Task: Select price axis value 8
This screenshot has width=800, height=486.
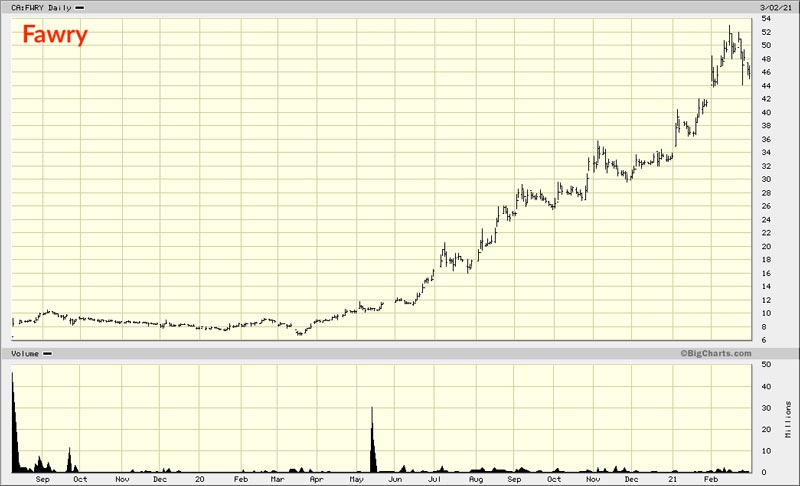Action: pos(764,327)
